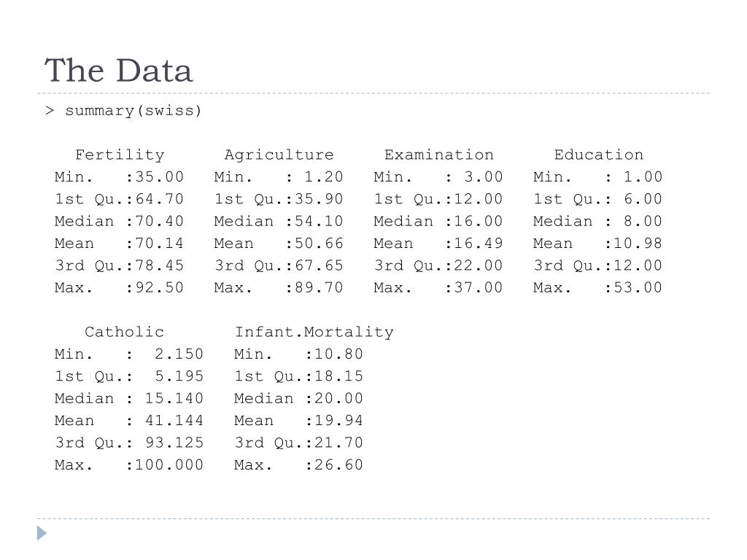This screenshot has height=560, width=747.
Task: Click Infant.Mortality max value 26.60
Action: click(x=338, y=464)
